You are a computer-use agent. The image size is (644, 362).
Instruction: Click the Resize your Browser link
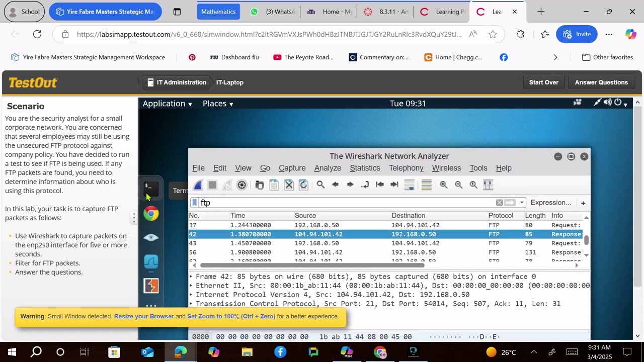click(x=144, y=316)
